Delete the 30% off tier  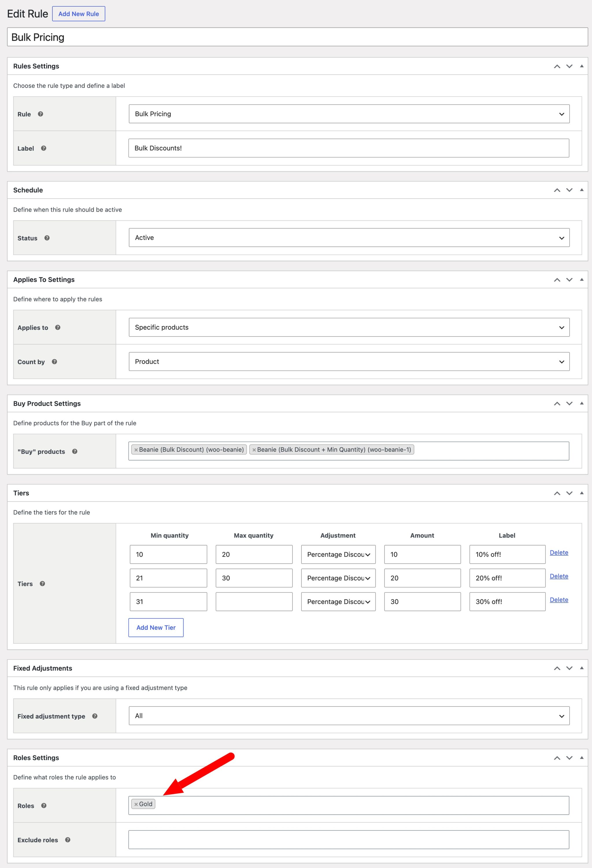coord(559,599)
